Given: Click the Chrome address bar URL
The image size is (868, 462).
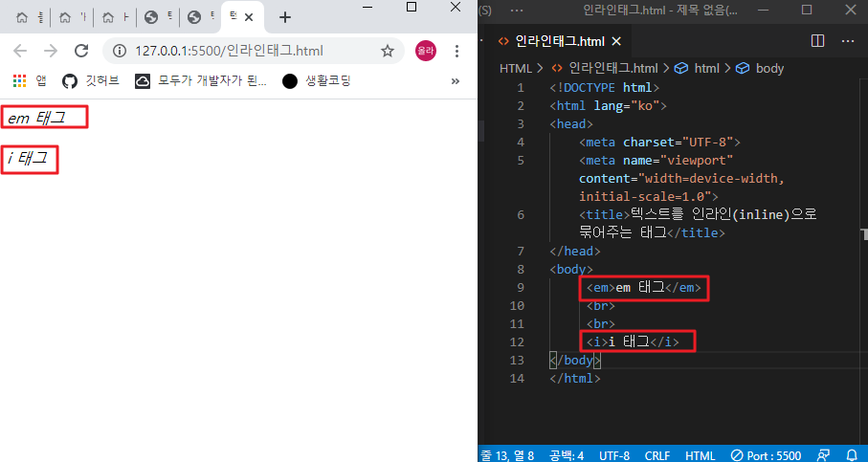Looking at the screenshot, I should tap(229, 51).
